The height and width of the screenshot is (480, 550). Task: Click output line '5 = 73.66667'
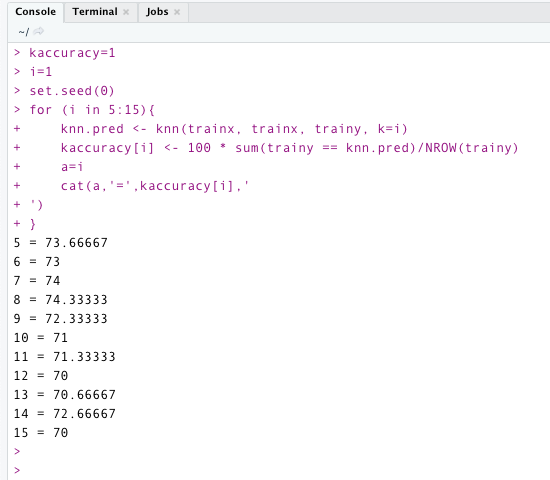[61, 243]
